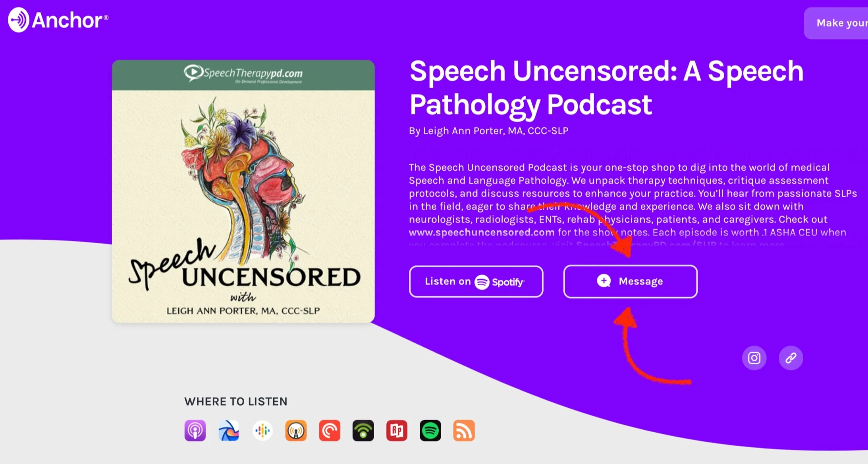Click the Spotify icon under Where to Listen

(430, 430)
